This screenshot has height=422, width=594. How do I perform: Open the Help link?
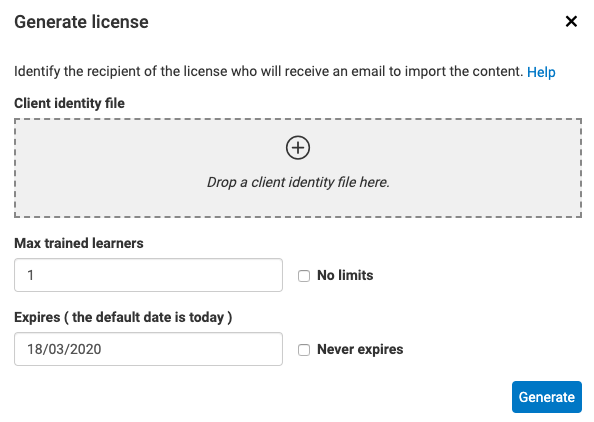[x=541, y=72]
